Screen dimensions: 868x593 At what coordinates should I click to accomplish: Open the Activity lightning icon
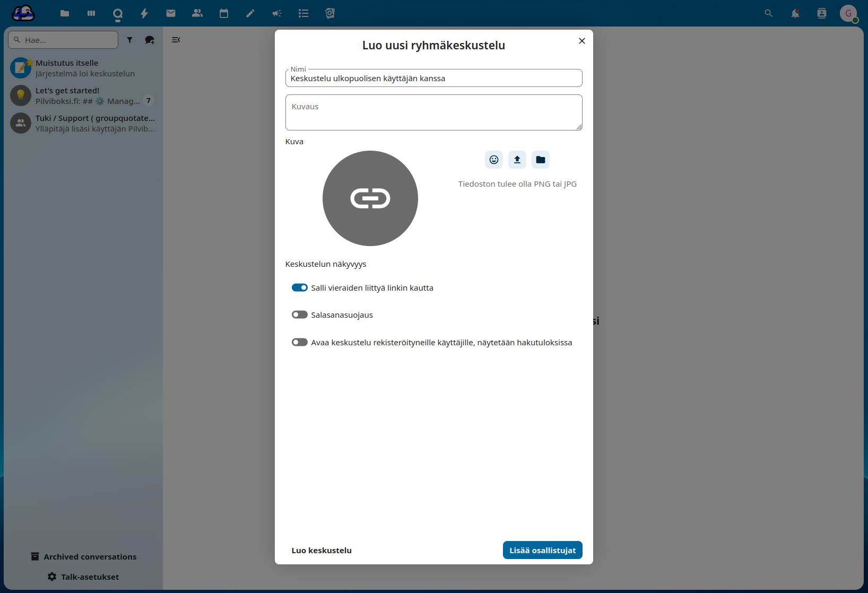[x=144, y=13]
